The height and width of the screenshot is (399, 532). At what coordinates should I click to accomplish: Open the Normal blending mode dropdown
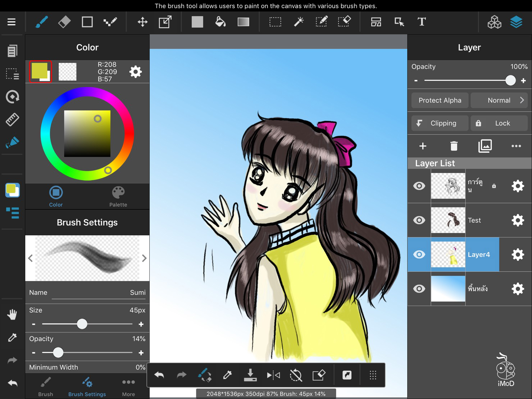499,100
